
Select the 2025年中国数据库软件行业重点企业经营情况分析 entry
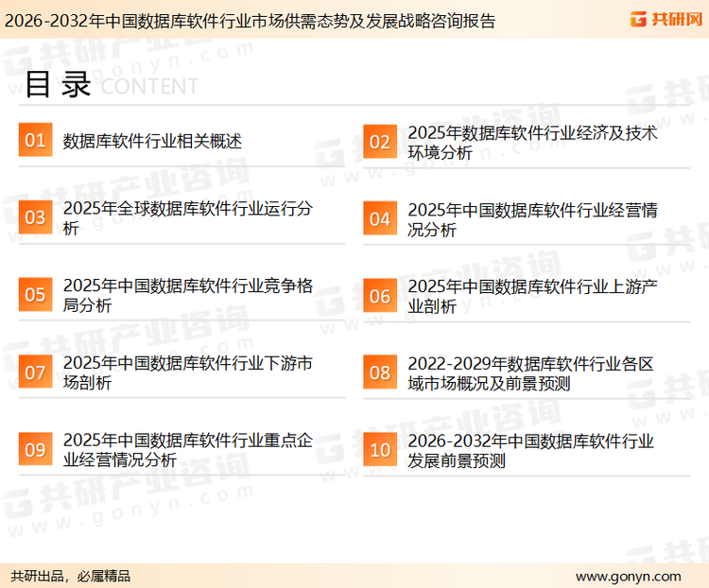pyautogui.click(x=188, y=450)
